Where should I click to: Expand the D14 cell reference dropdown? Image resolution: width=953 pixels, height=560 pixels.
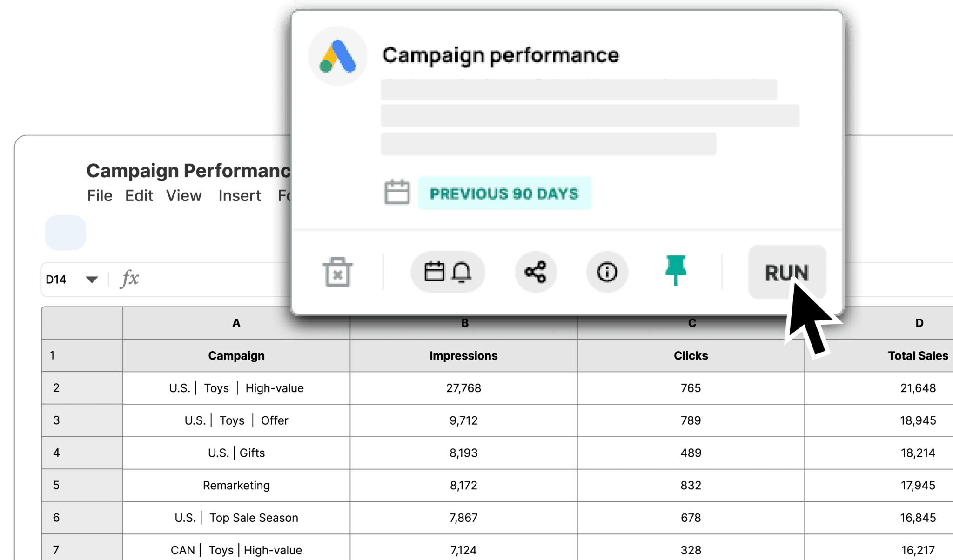(92, 280)
